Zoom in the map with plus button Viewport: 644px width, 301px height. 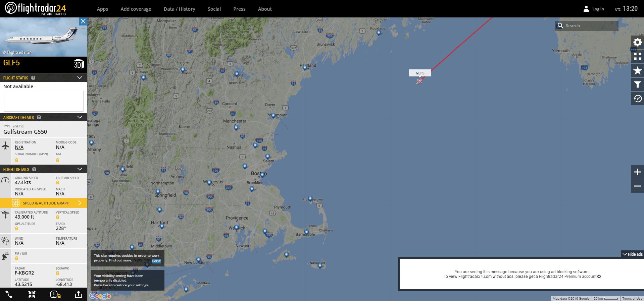point(637,172)
